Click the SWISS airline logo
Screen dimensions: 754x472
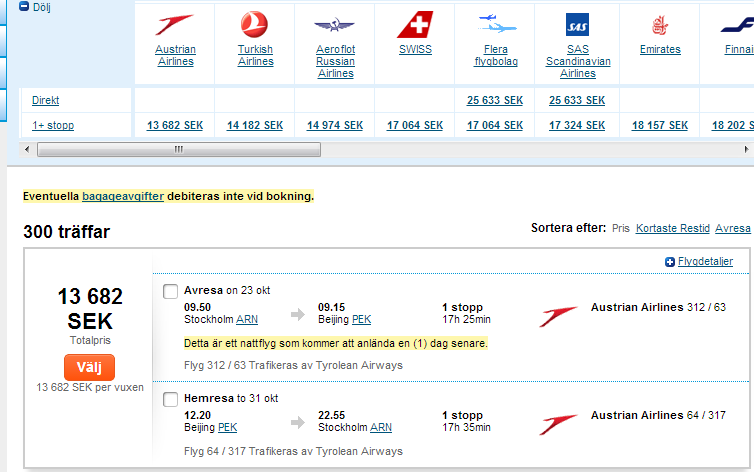coord(415,24)
